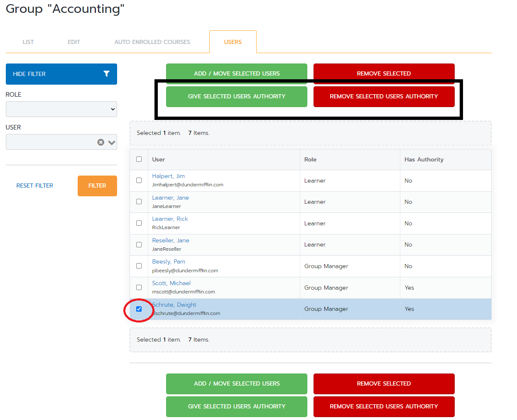This screenshot has width=517, height=420.
Task: Clear the USER field using the x icon
Action: click(x=100, y=142)
